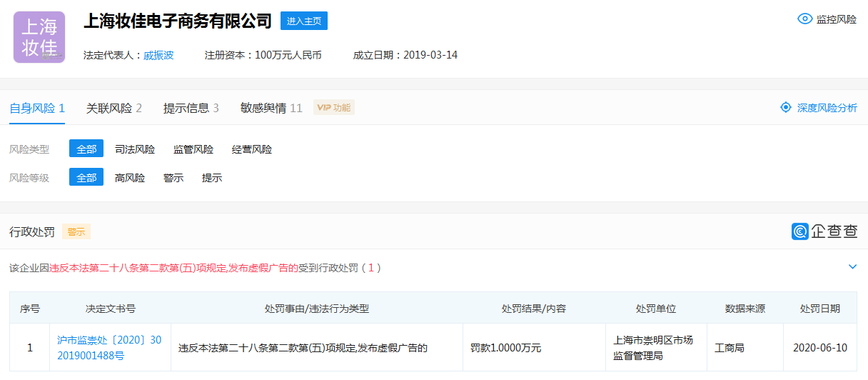The height and width of the screenshot is (380, 868).
Task: Click the 序号 column header
Action: click(x=30, y=309)
